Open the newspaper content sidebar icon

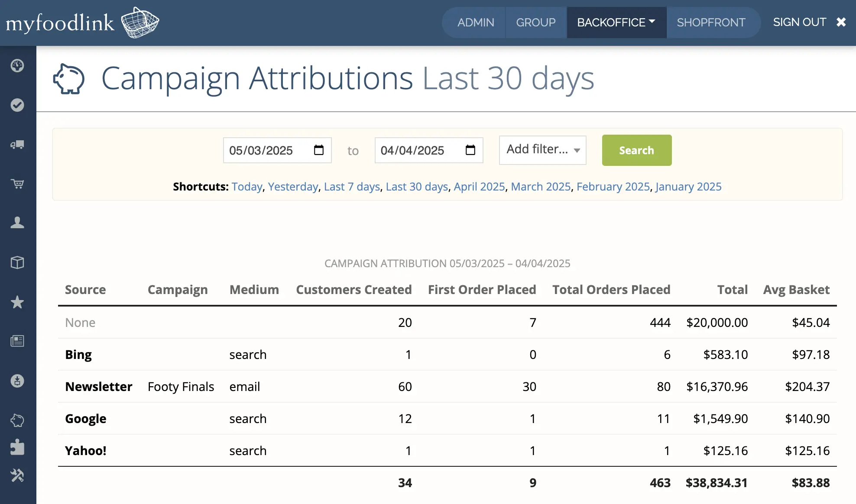coord(17,341)
